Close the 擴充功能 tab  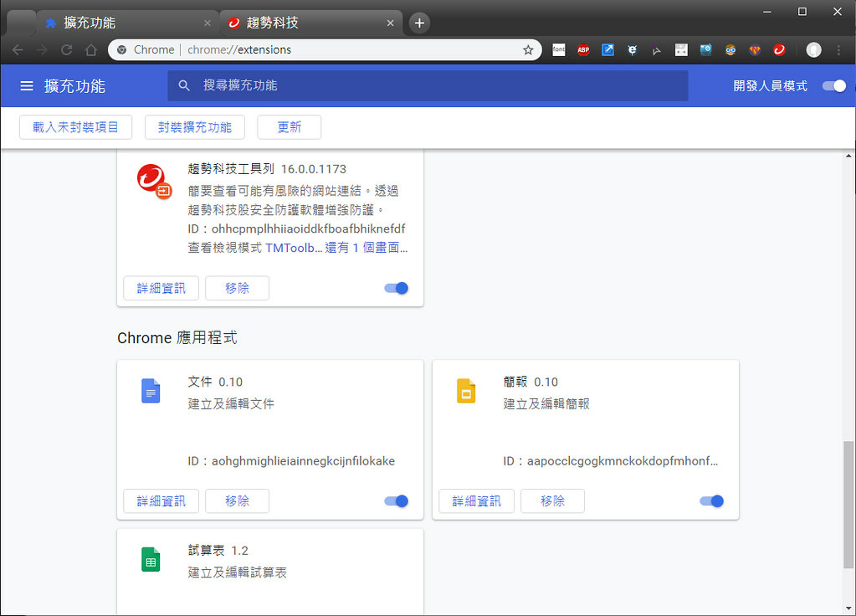(x=207, y=23)
